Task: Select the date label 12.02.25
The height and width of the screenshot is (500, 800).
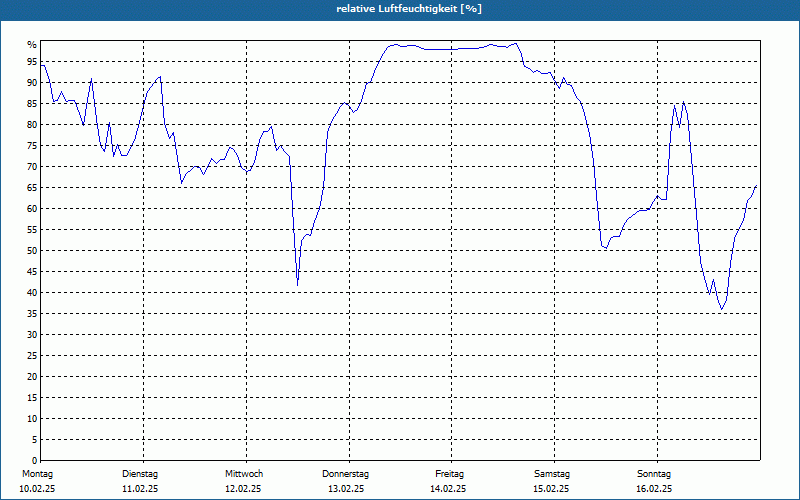Action: [x=243, y=489]
